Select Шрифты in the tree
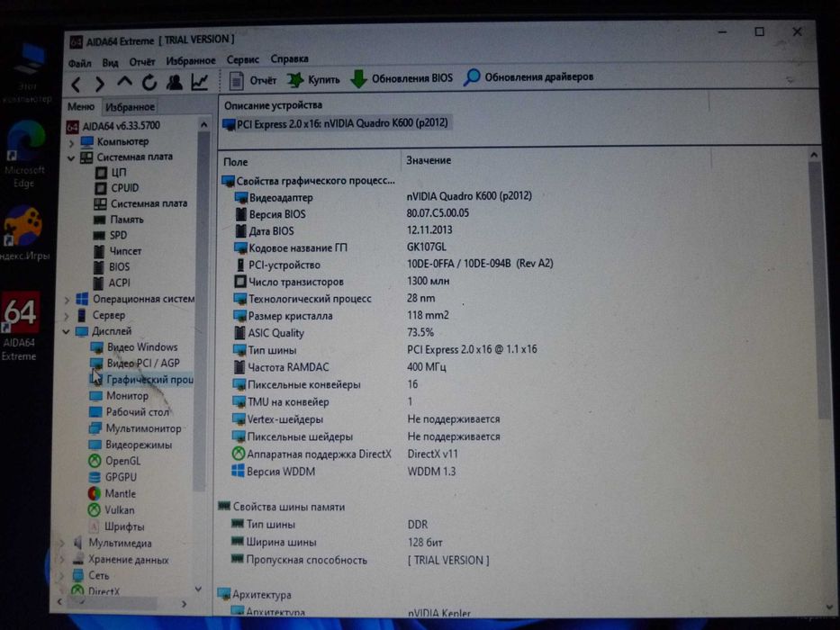Image resolution: width=840 pixels, height=630 pixels. point(116,526)
